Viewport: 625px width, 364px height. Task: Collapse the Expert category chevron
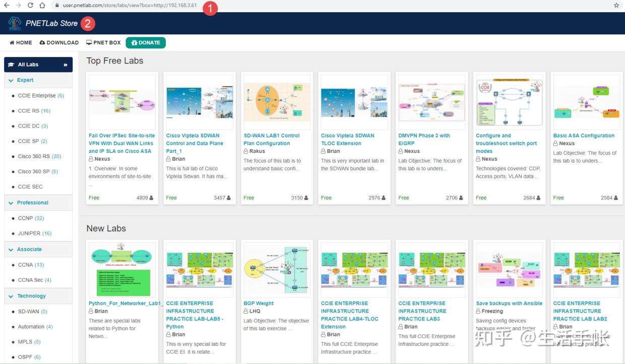[x=11, y=80]
